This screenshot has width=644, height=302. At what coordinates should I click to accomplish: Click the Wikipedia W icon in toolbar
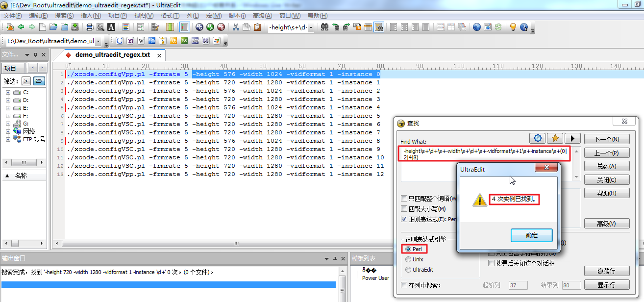point(141,41)
